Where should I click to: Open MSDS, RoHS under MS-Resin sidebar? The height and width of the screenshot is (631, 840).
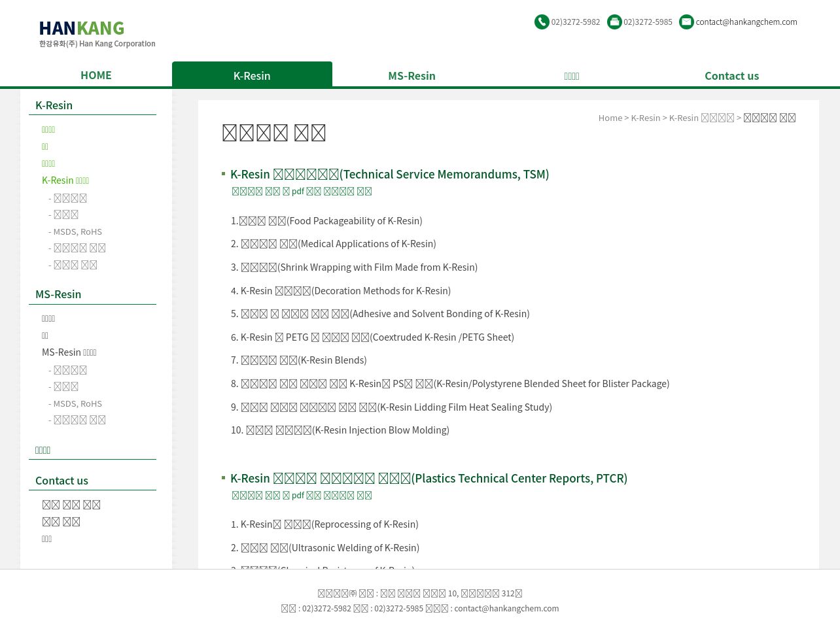pos(75,403)
